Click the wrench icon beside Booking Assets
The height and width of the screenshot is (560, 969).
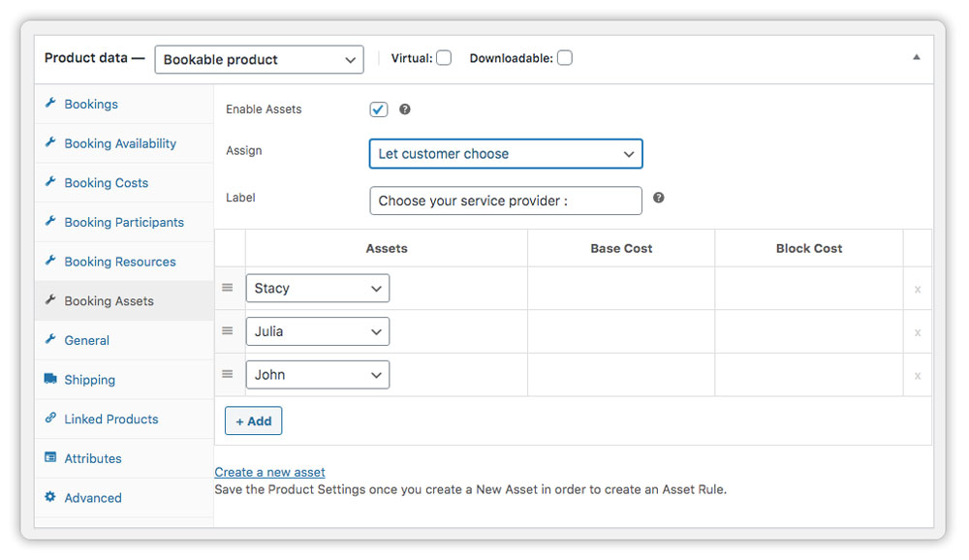[x=50, y=299]
